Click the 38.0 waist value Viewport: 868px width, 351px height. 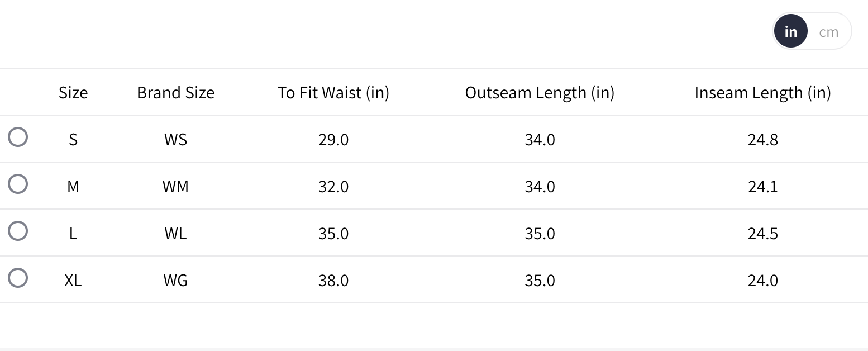(x=333, y=280)
